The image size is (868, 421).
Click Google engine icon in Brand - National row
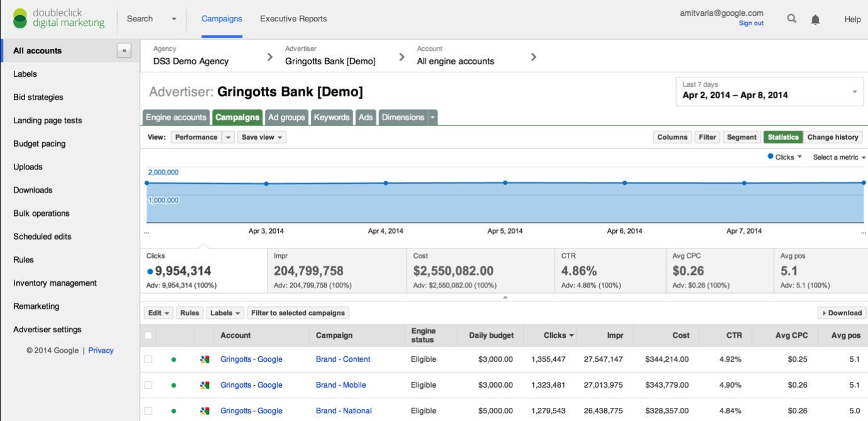point(205,411)
